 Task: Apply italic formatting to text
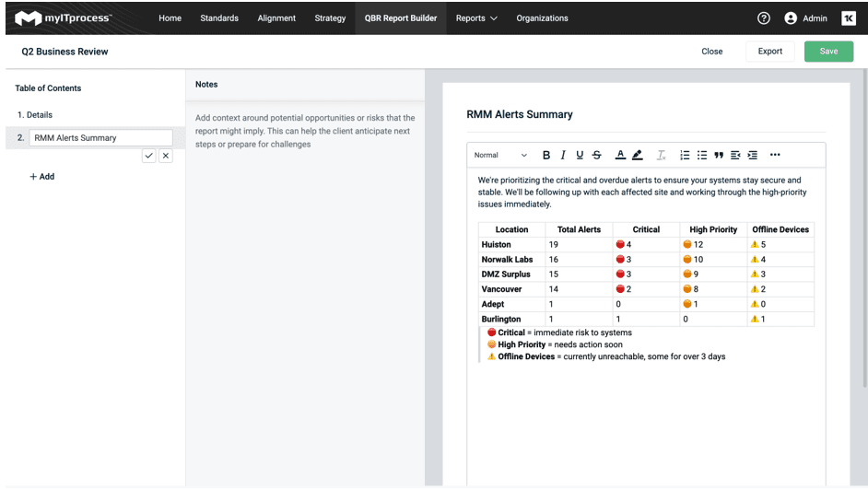(x=563, y=156)
